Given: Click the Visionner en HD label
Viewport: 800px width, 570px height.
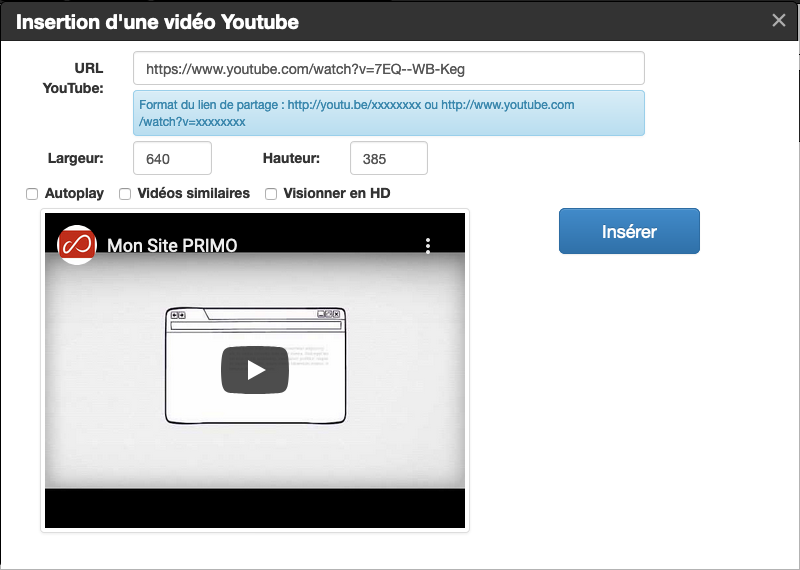Looking at the screenshot, I should coord(337,193).
